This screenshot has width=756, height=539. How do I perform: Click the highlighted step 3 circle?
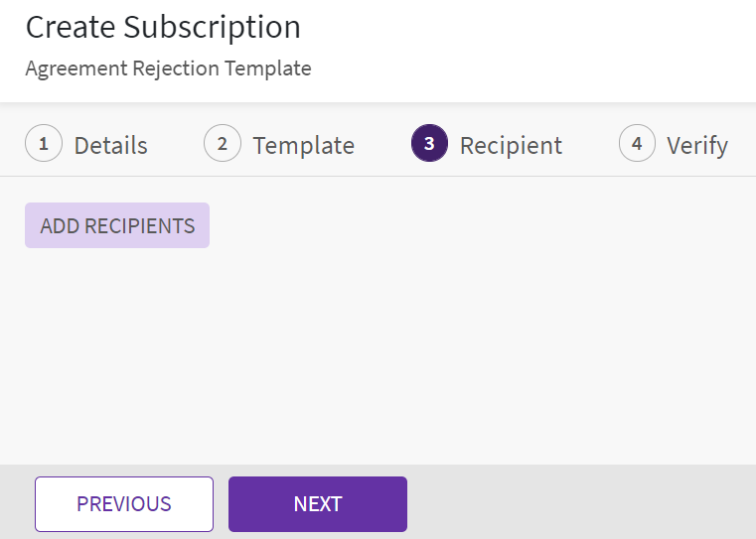click(429, 144)
